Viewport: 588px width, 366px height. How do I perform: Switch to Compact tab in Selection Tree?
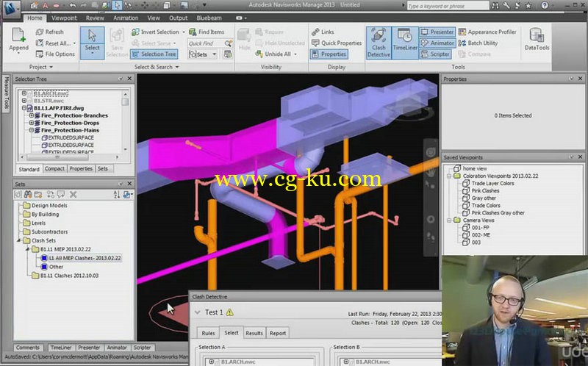click(54, 169)
